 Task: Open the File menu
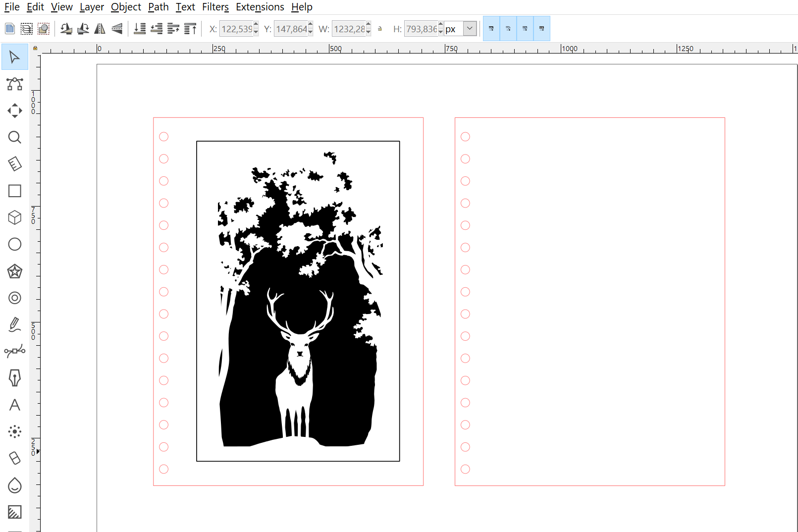pos(12,7)
